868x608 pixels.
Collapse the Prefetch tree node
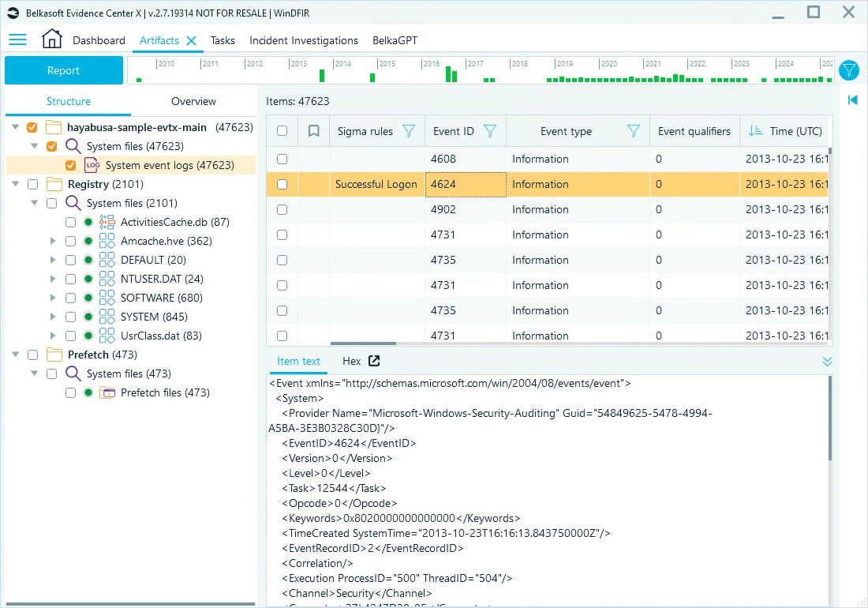click(x=16, y=355)
